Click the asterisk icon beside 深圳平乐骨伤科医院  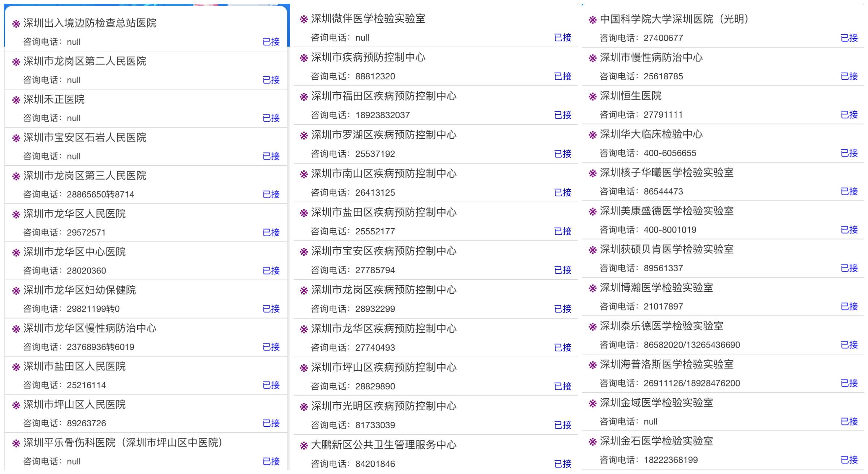16,443
